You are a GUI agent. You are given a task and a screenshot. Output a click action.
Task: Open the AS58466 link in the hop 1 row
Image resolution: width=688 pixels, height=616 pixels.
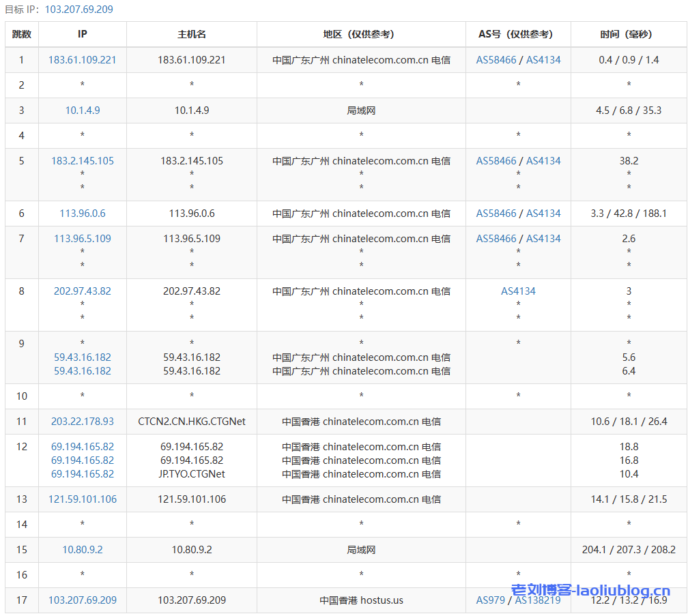(496, 60)
